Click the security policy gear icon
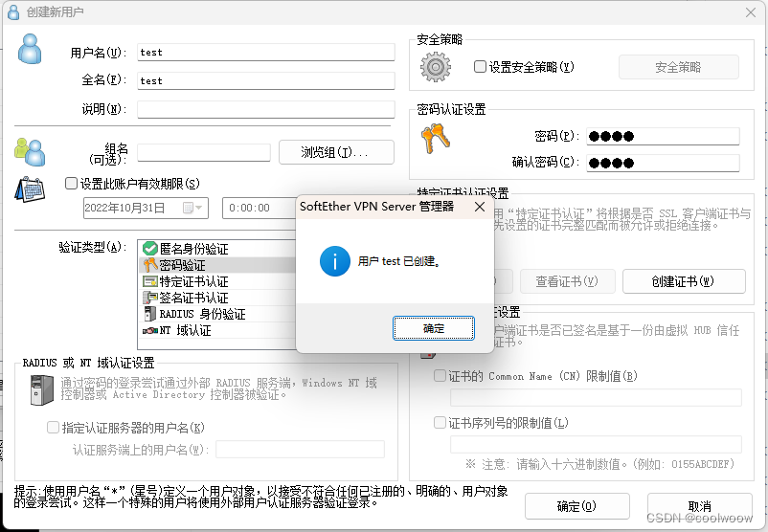 tap(436, 67)
